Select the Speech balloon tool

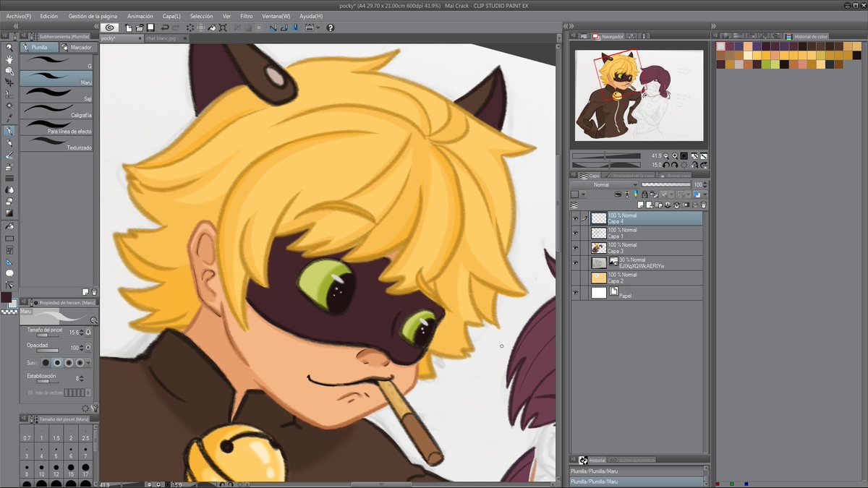click(x=9, y=273)
